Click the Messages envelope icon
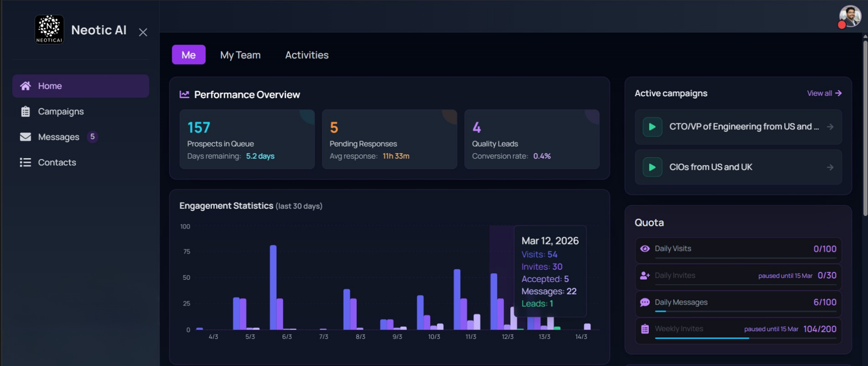The width and height of the screenshot is (868, 366). pos(25,137)
